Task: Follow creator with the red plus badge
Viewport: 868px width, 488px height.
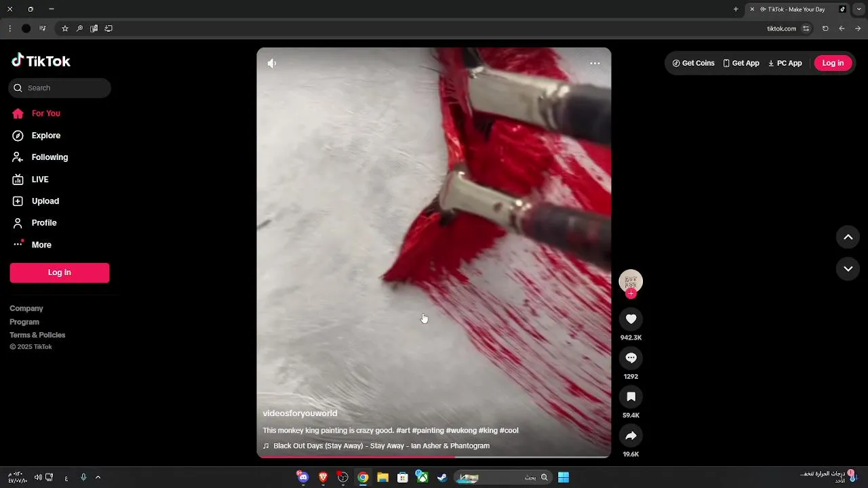Action: (x=631, y=294)
